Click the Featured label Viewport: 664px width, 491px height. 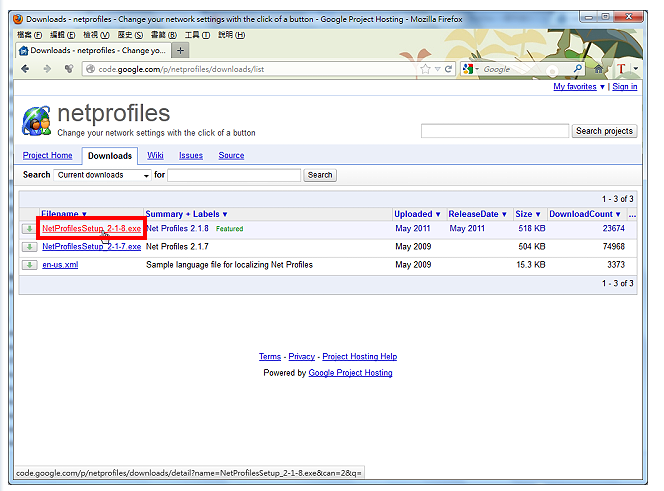pyautogui.click(x=230, y=229)
